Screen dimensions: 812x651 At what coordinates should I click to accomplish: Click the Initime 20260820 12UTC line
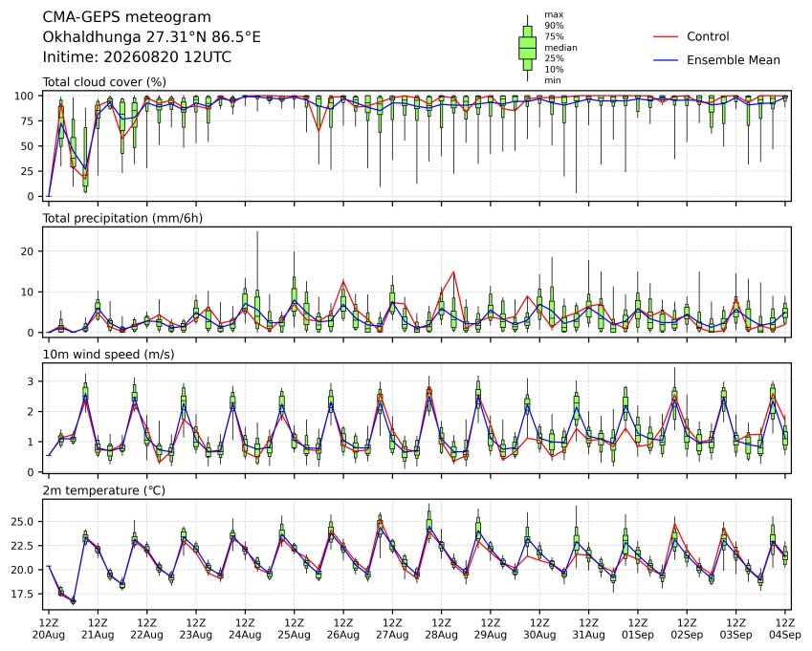click(x=137, y=57)
